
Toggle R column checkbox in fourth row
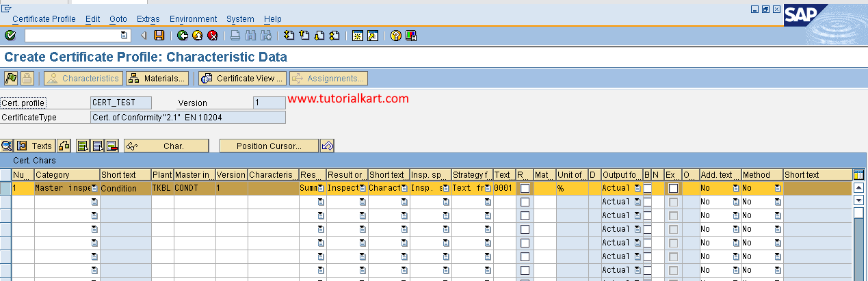click(x=525, y=229)
